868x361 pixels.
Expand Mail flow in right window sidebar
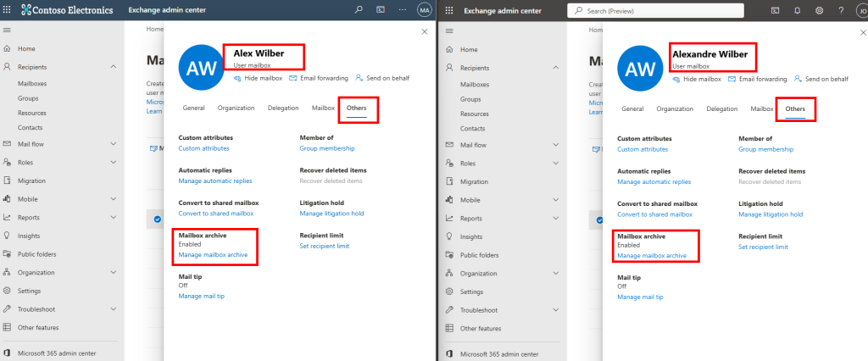[x=556, y=145]
